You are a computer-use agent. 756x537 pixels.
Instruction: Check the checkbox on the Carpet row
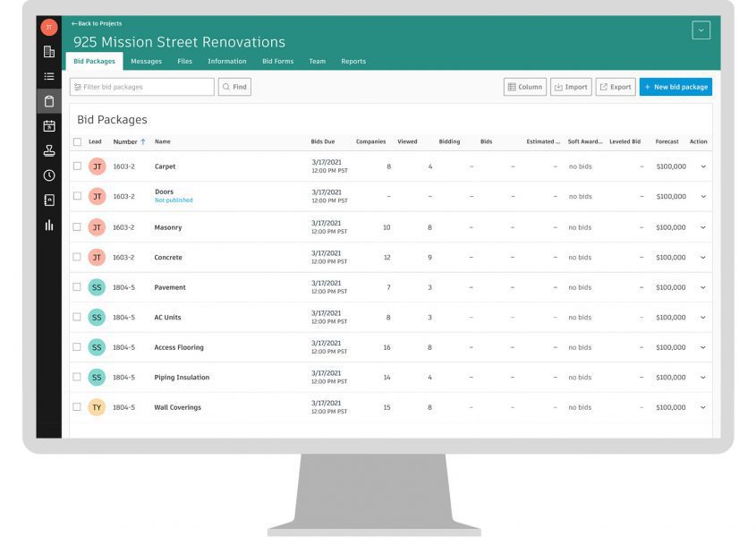77,166
